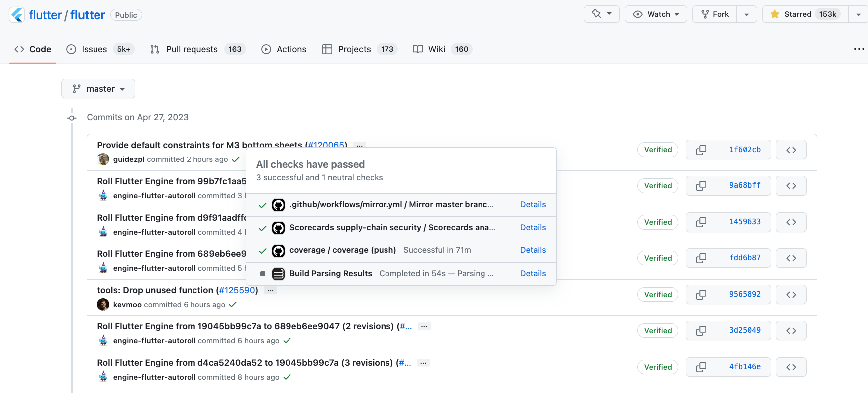Go to Pull requests tab
Image resolution: width=868 pixels, height=393 pixels.
click(197, 49)
